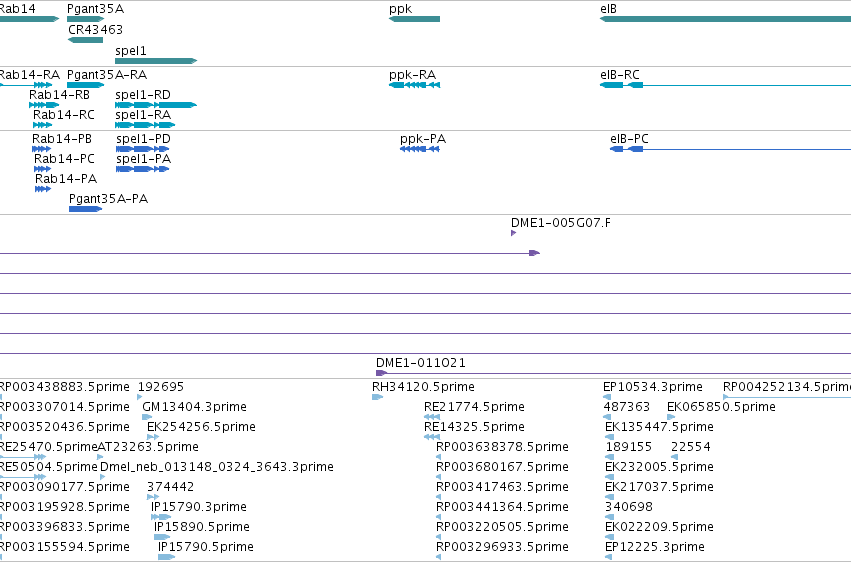Select the 340698 feature label
The width and height of the screenshot is (851, 562).
tap(629, 507)
